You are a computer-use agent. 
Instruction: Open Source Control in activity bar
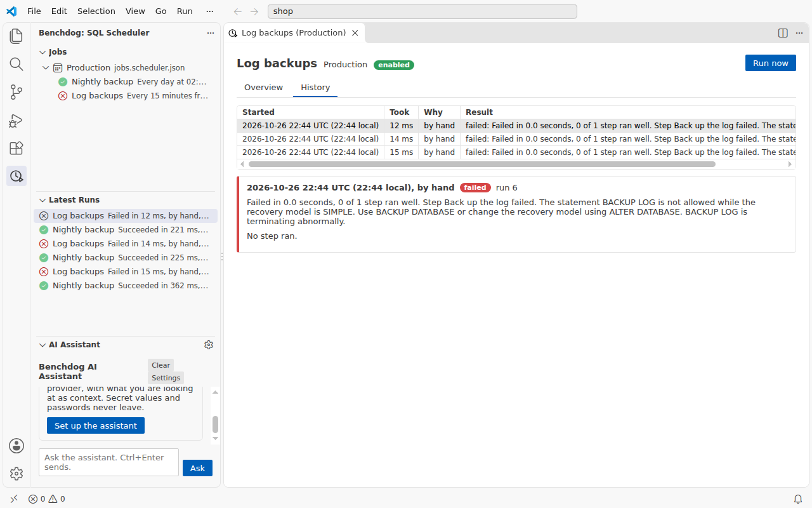(16, 92)
